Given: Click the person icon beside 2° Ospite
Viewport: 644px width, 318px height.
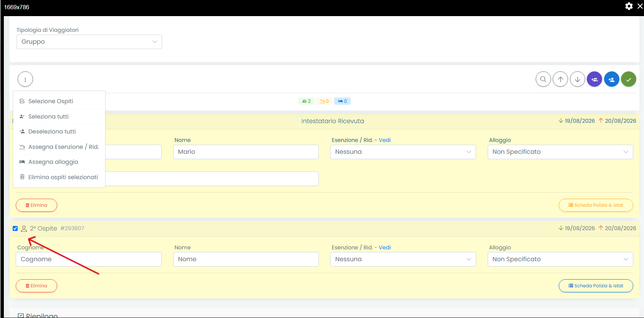Looking at the screenshot, I should (24, 229).
